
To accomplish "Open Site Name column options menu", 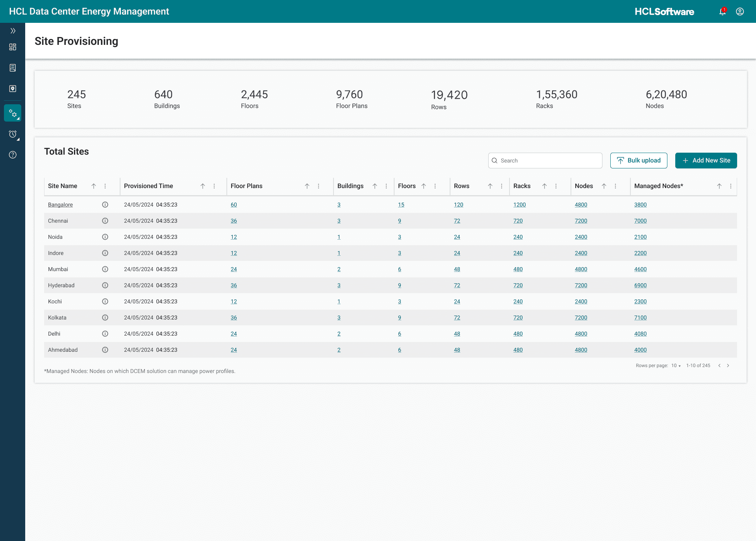I will tap(105, 186).
